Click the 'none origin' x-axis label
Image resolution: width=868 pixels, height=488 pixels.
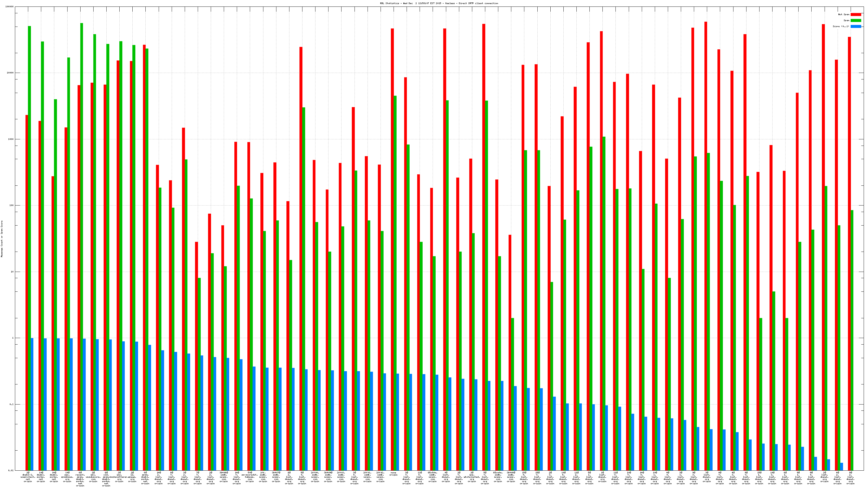click(x=393, y=474)
